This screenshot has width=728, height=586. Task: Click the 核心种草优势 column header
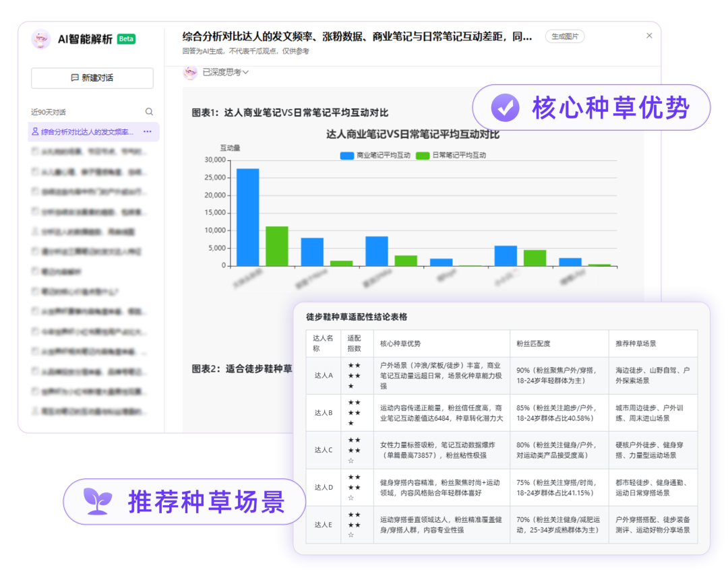400,344
